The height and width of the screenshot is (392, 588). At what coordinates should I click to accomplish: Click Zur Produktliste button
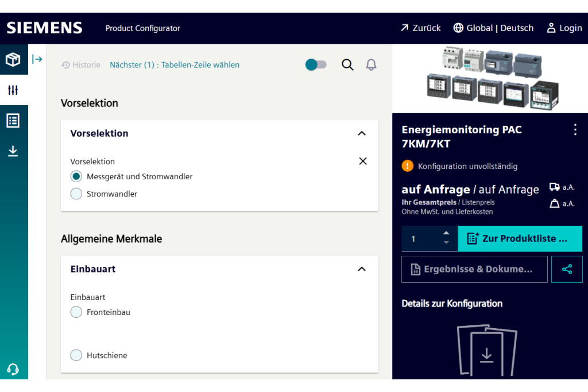click(520, 239)
